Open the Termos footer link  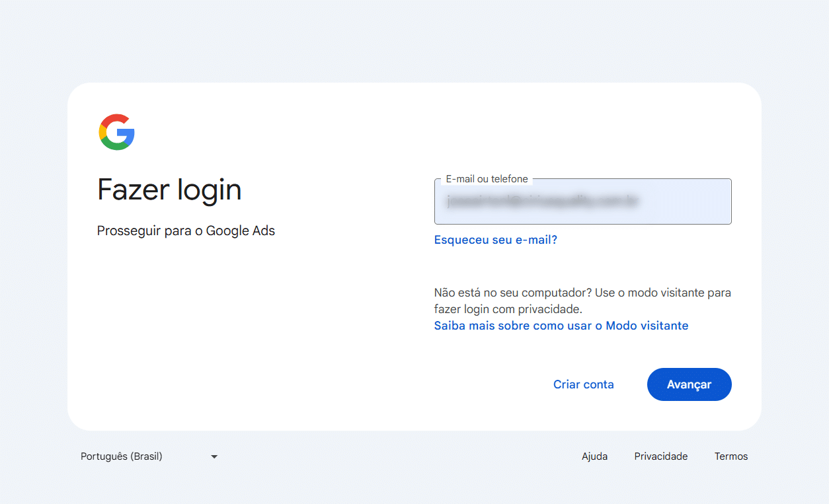coord(731,456)
